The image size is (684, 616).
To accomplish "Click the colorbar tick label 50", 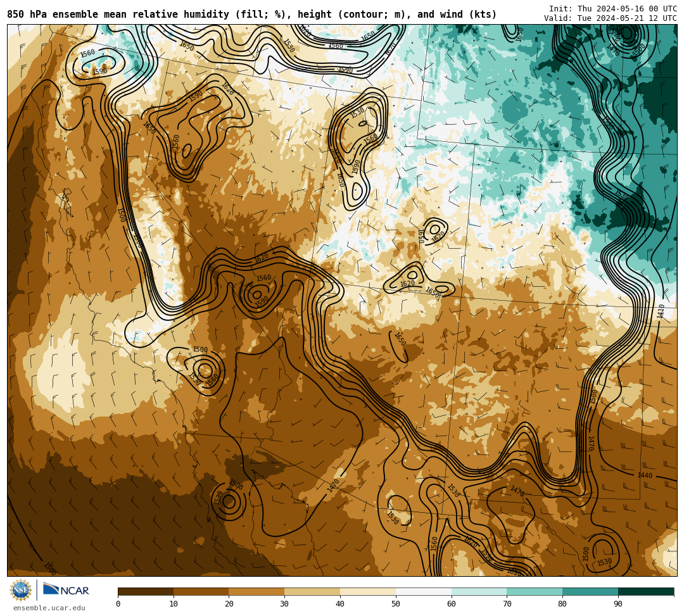I will [396, 604].
